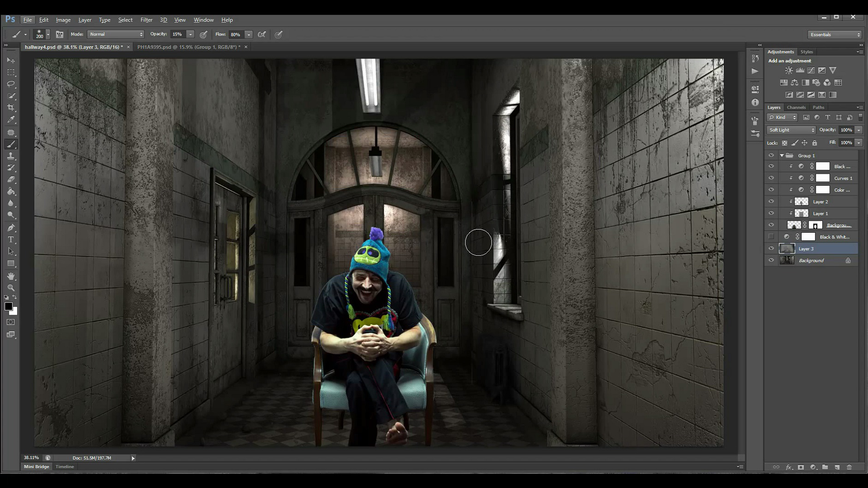The height and width of the screenshot is (488, 868).
Task: Select the Zoom tool
Action: tap(11, 288)
